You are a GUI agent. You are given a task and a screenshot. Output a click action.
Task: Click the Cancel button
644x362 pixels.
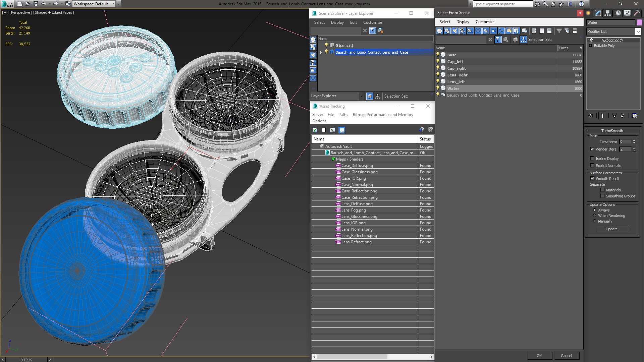pyautogui.click(x=566, y=356)
